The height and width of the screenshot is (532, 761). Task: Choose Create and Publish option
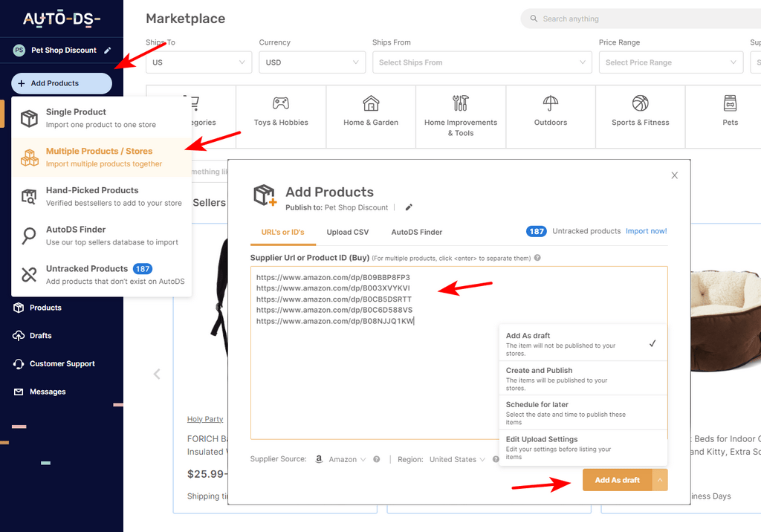(x=583, y=378)
